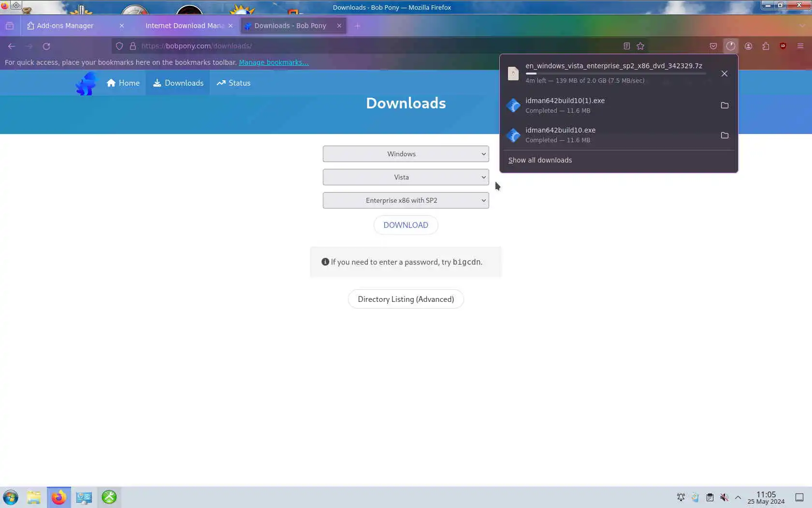Click the muted volume tray icon
Viewport: 812px width, 508px height.
(x=724, y=497)
